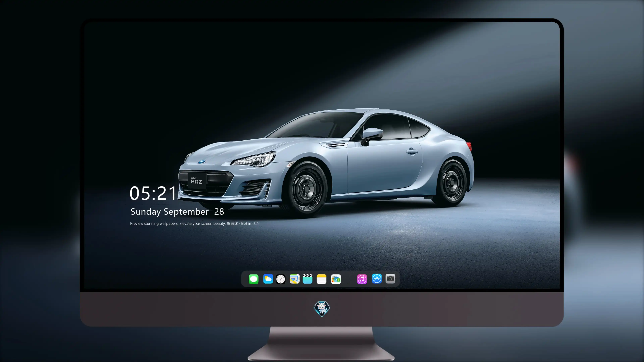Select the Sunday September 28 date text
This screenshot has height=362, width=644.
click(x=177, y=212)
